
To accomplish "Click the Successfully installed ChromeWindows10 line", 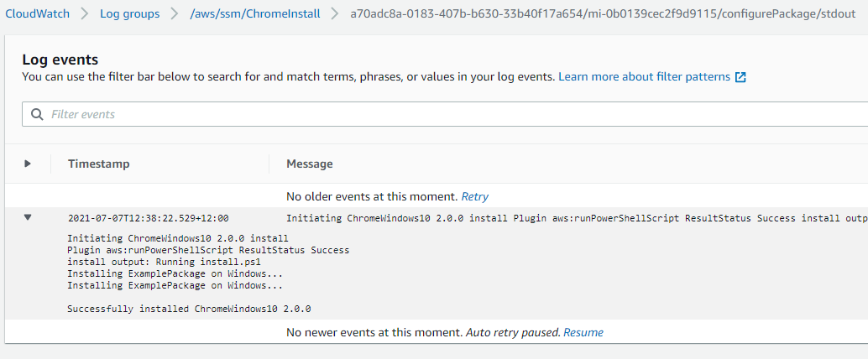I will click(189, 309).
